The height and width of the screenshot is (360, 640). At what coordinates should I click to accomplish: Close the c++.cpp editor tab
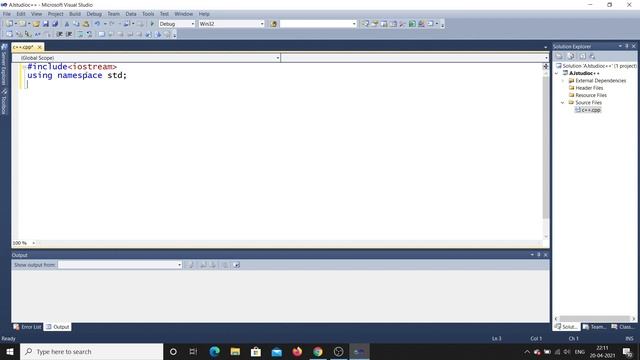(x=40, y=47)
